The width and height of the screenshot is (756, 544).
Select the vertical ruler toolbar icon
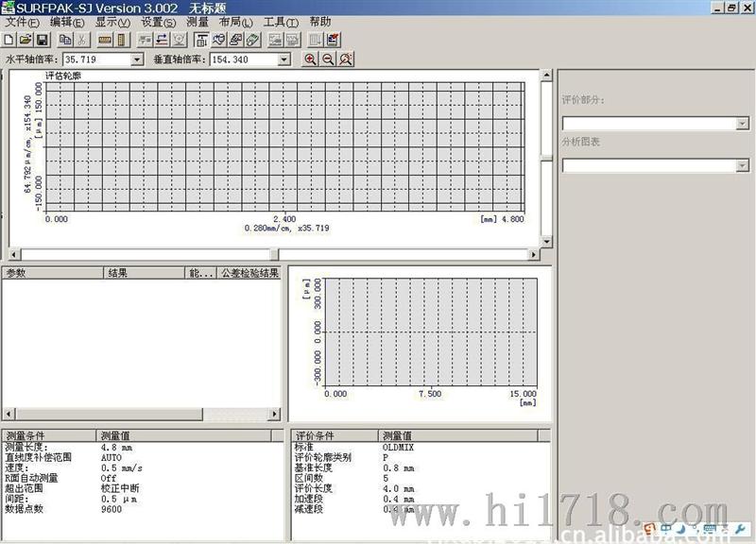pyautogui.click(x=122, y=40)
